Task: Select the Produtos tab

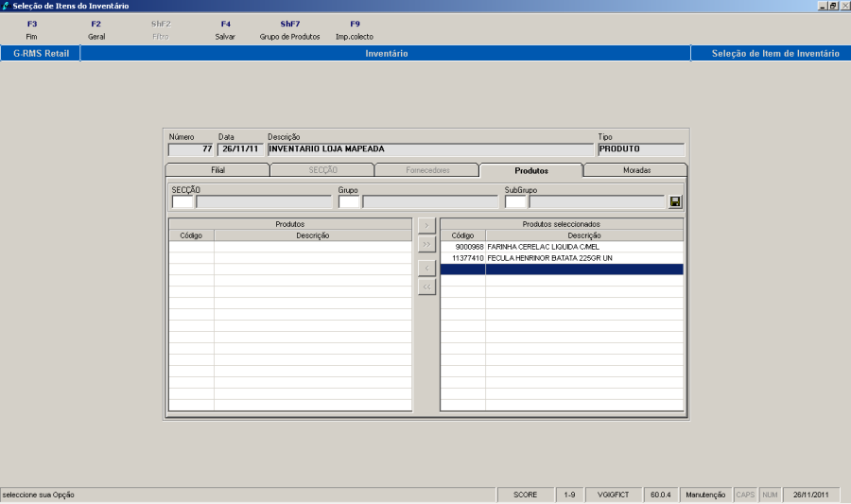Action: point(531,170)
